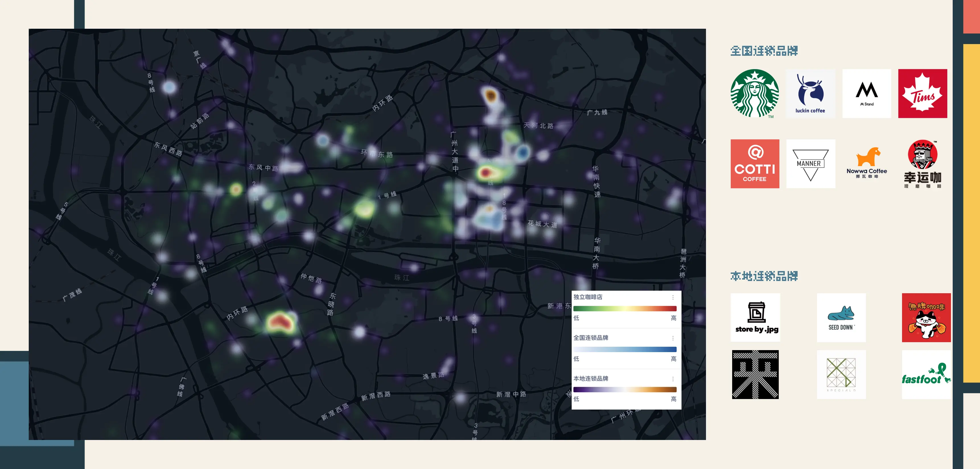980x469 pixels.
Task: Click the 本地连锁品牌 purple-orange gradient bar
Action: pos(624,389)
